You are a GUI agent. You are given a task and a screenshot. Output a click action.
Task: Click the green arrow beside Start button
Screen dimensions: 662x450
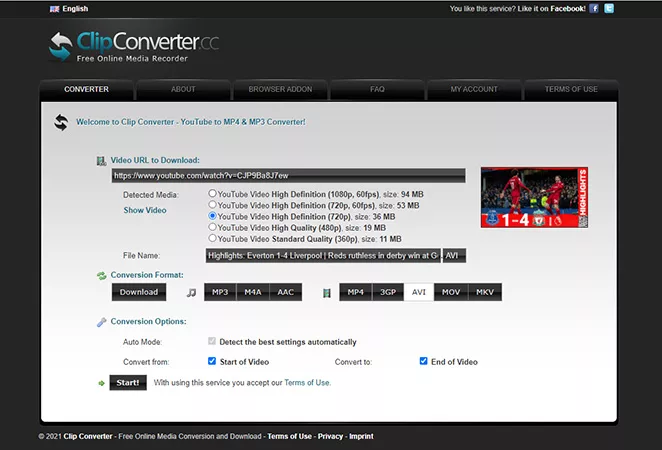(x=101, y=383)
